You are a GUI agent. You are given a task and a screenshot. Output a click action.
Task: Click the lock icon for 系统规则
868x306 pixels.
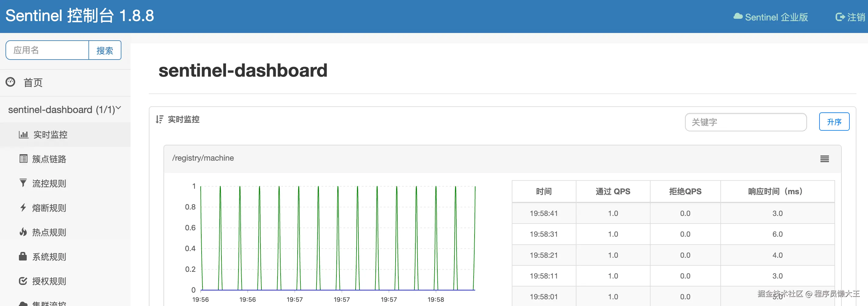(x=23, y=257)
